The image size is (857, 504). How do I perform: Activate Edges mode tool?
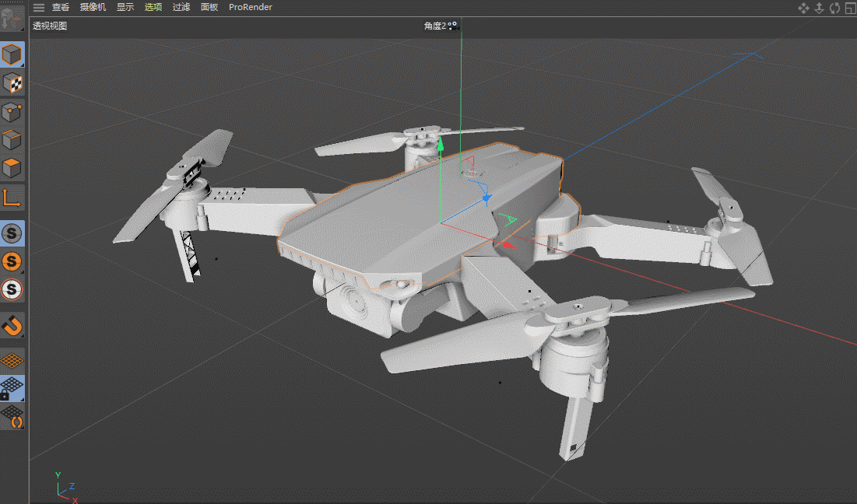click(12, 140)
